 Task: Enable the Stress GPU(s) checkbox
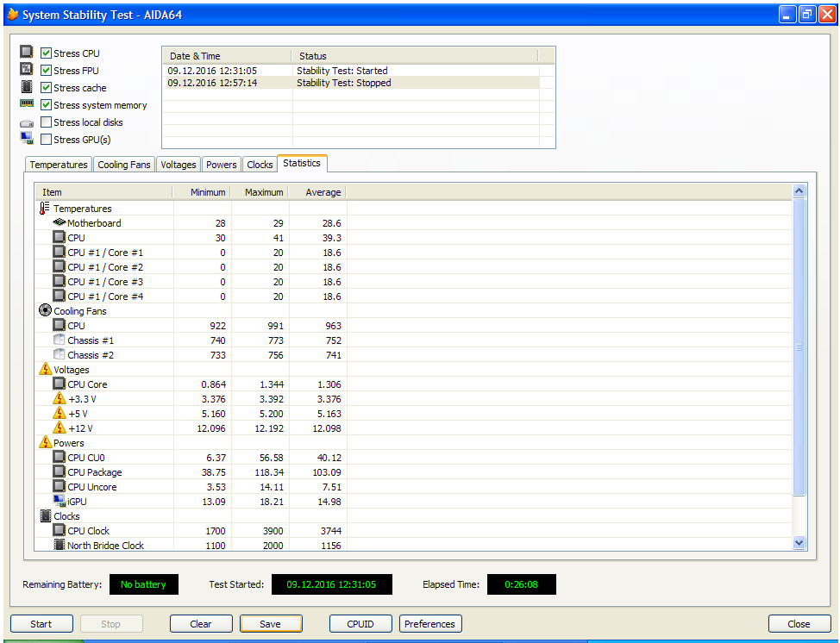[x=46, y=139]
